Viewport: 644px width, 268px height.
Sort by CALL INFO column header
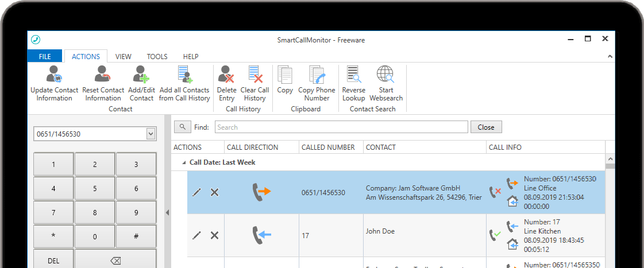[546, 147]
